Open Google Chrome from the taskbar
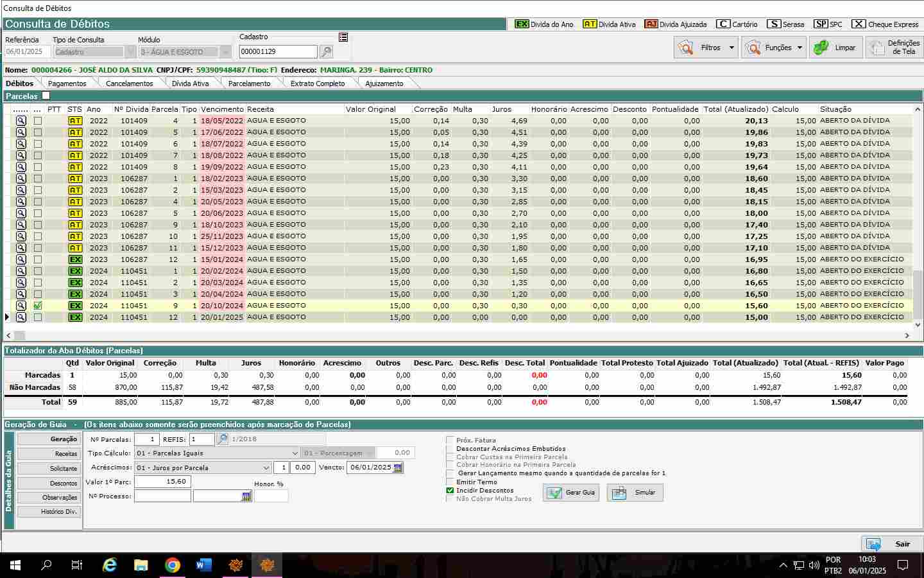The image size is (924, 578). [x=172, y=565]
